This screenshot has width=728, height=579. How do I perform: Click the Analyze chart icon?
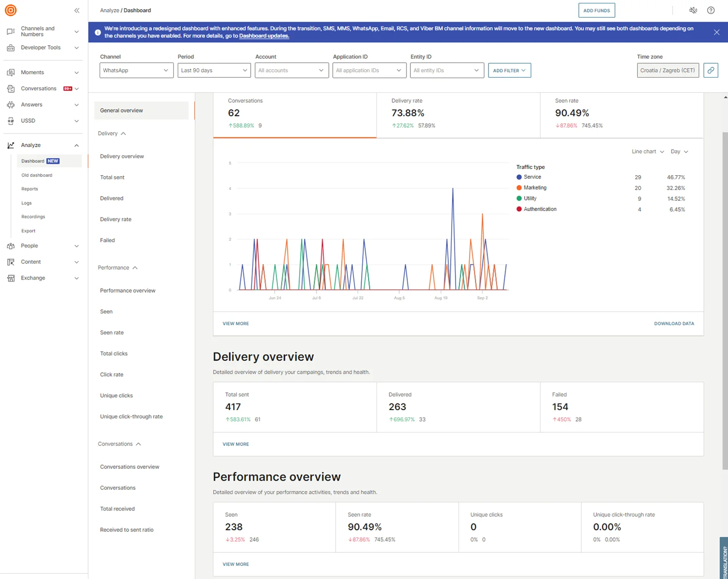click(11, 145)
